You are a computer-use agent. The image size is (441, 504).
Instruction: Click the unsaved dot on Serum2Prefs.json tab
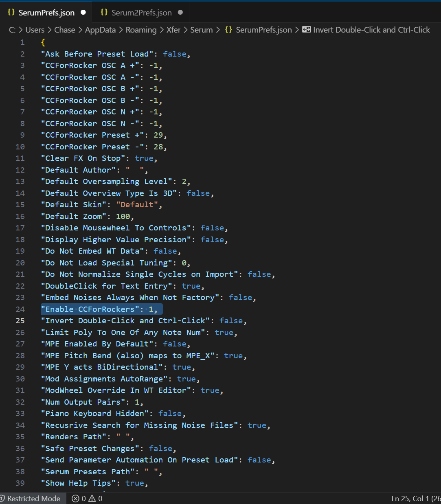point(180,13)
